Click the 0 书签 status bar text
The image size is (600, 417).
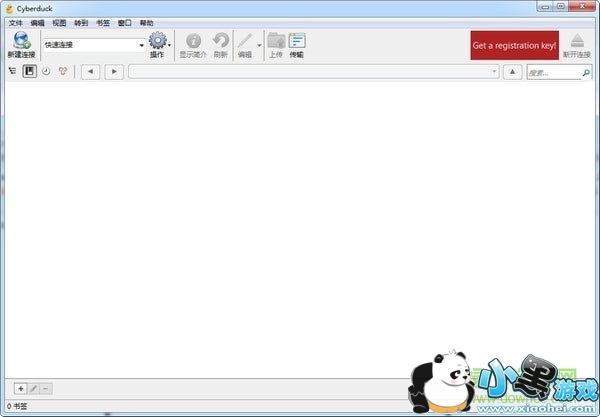pyautogui.click(x=17, y=406)
